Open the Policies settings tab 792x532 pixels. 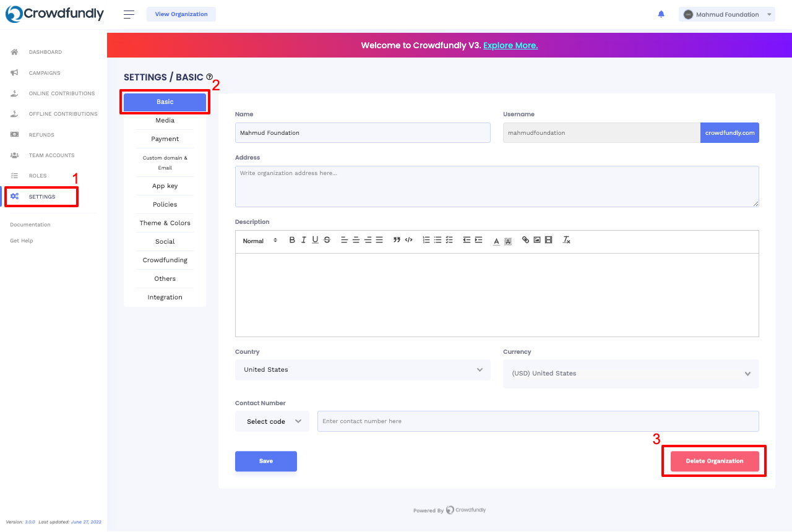pos(165,205)
